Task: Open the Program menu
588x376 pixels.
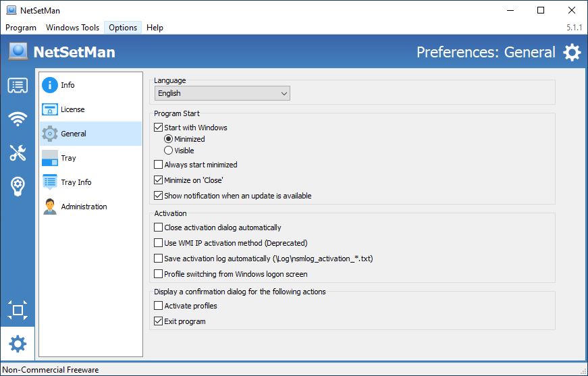Action: (21, 28)
